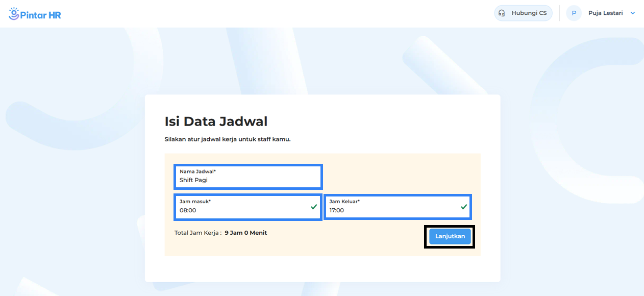644x296 pixels.
Task: Open the Jam Keluar time picker
Action: 398,207
